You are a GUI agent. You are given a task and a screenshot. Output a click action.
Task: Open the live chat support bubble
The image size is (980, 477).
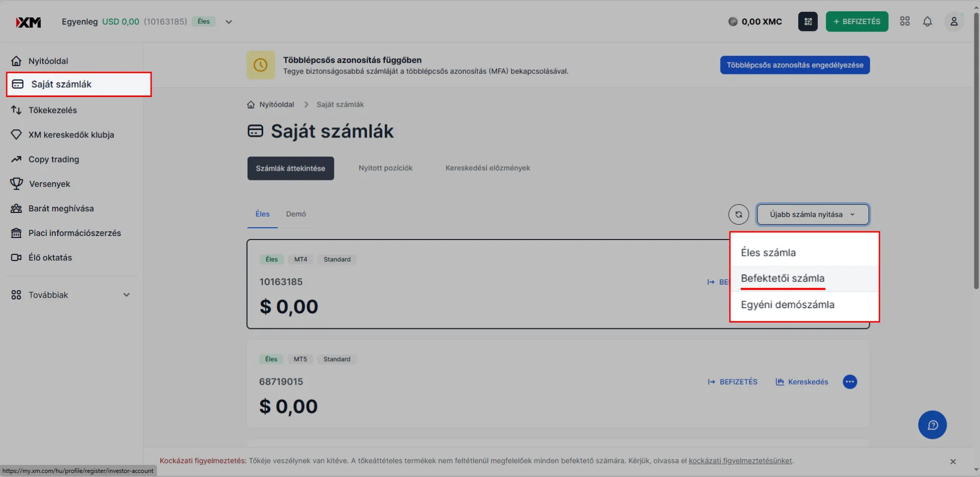[x=933, y=425]
